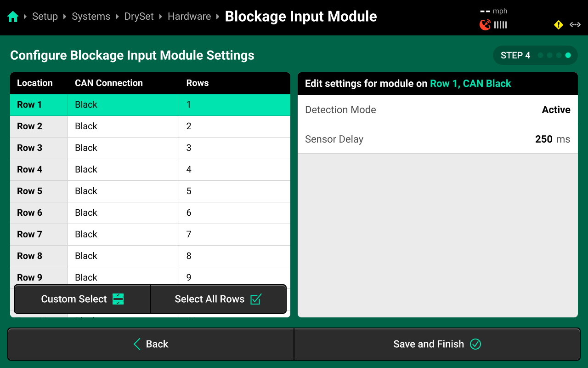Viewport: 588px width, 368px height.
Task: Open the yellow warning diamond alert
Action: click(x=559, y=25)
